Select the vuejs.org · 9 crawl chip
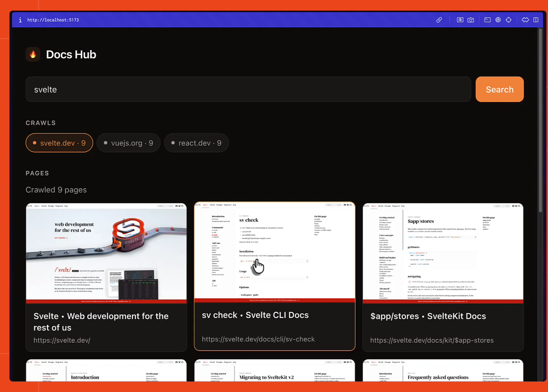Image resolution: width=548 pixels, height=392 pixels. click(x=128, y=143)
